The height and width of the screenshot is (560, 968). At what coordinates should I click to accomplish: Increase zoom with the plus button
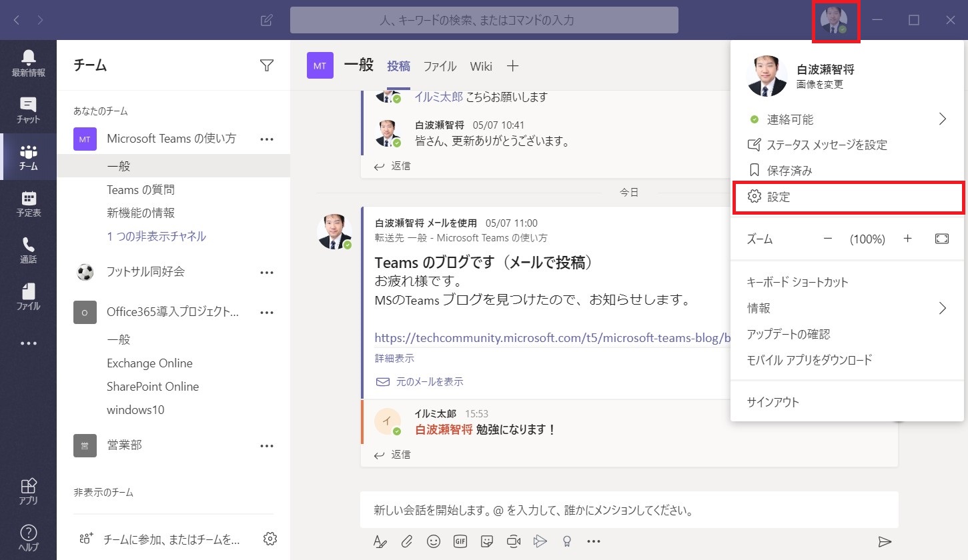click(x=907, y=239)
